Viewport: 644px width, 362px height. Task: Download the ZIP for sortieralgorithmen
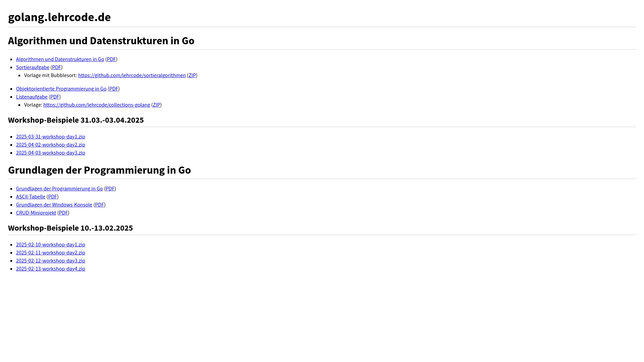click(x=192, y=75)
